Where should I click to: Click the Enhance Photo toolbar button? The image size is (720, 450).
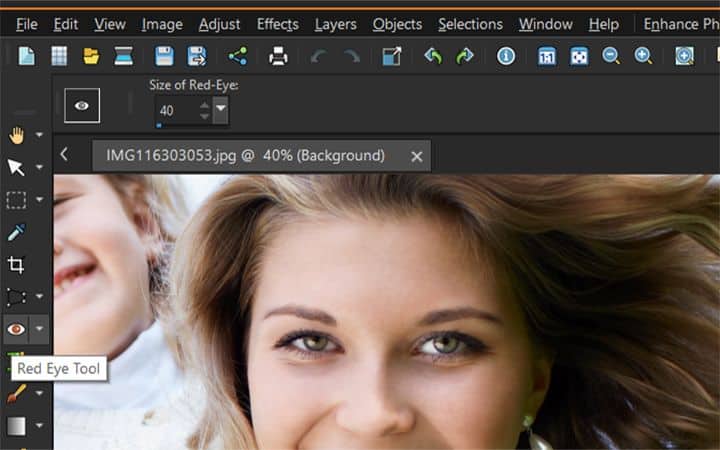[681, 24]
